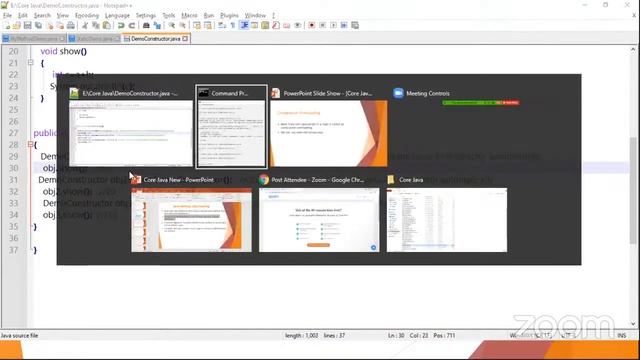
Task: Select the Command Prompt window thumbnail
Action: click(x=231, y=127)
